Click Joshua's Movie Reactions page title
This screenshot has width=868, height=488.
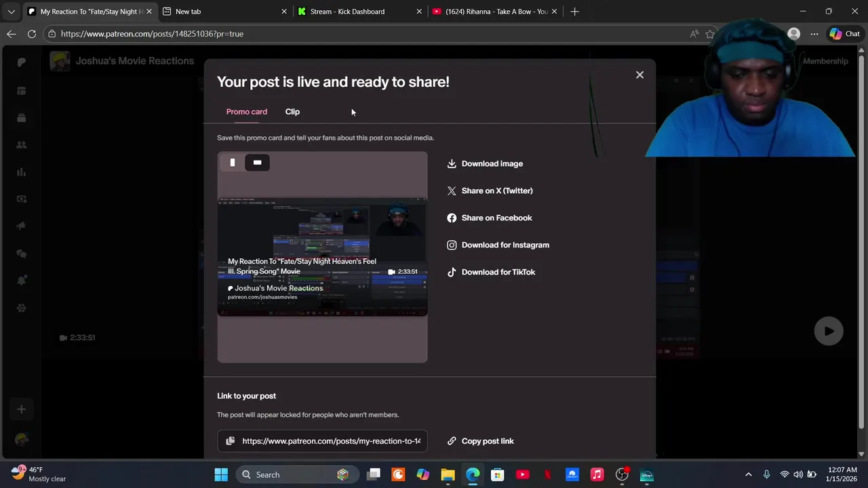coord(135,60)
